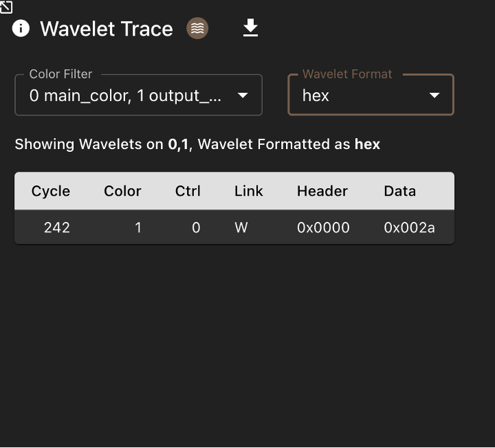Click the Cycle column header
Image resolution: width=495 pixels, height=448 pixels.
coord(51,191)
